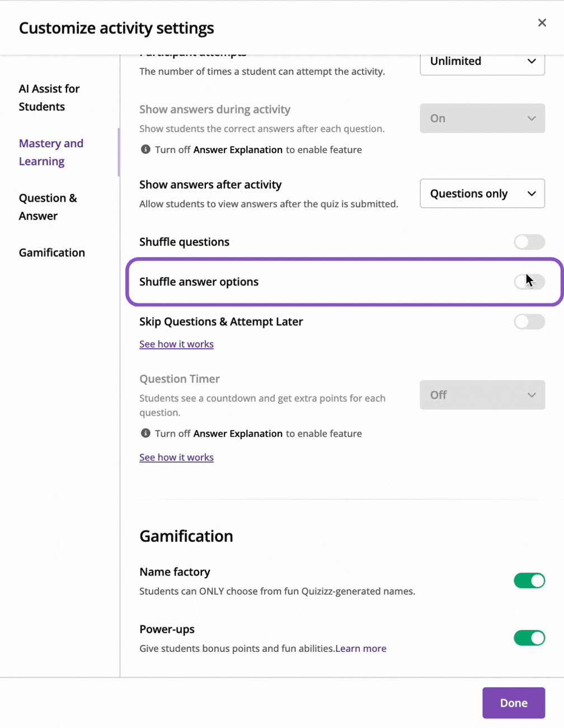Click the Show answers after activity label

coord(210,185)
